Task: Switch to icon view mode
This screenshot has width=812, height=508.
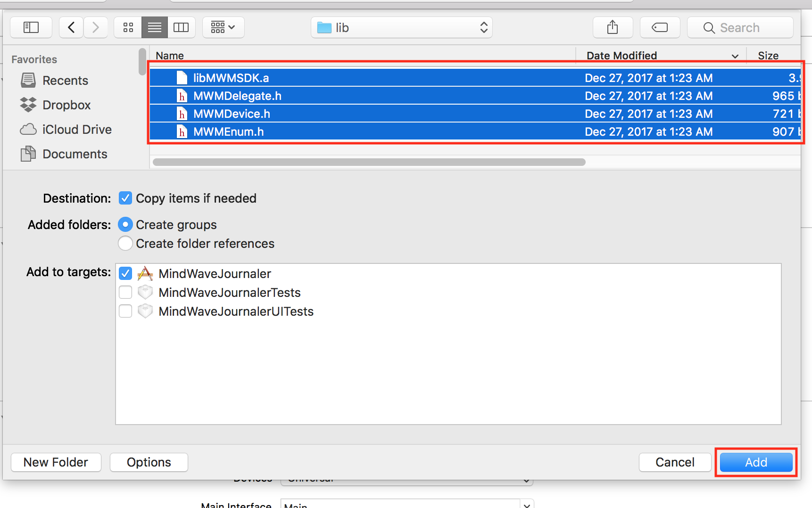Action: [x=128, y=27]
